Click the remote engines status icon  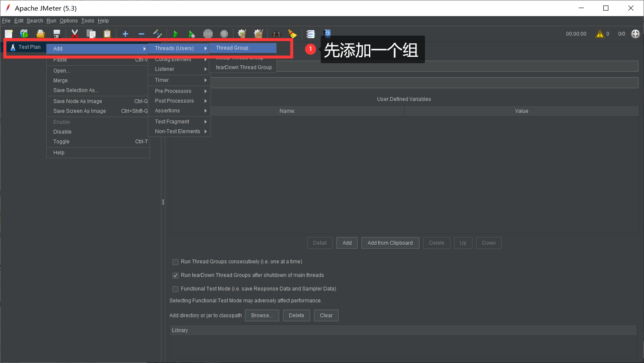(x=636, y=34)
